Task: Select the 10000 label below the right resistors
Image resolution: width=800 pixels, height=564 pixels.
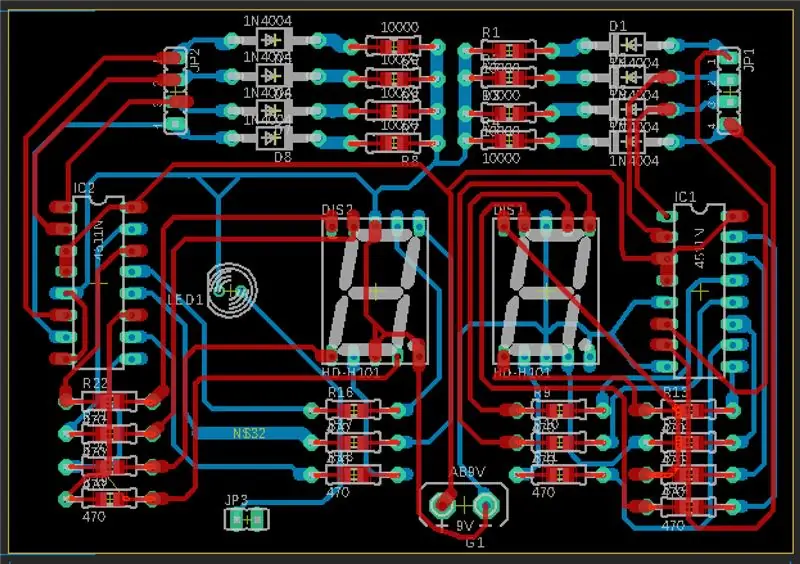Action: tap(501, 158)
